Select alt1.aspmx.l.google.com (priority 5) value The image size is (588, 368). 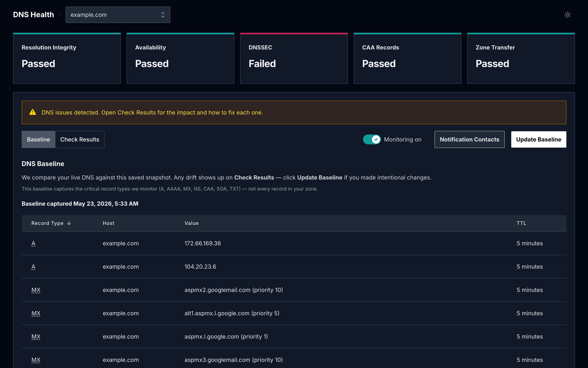pos(232,313)
